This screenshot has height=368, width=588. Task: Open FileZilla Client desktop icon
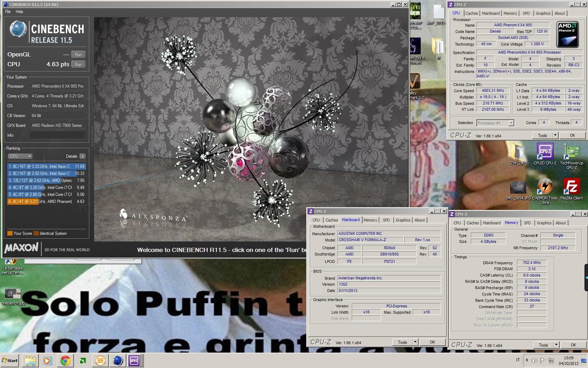click(x=572, y=189)
